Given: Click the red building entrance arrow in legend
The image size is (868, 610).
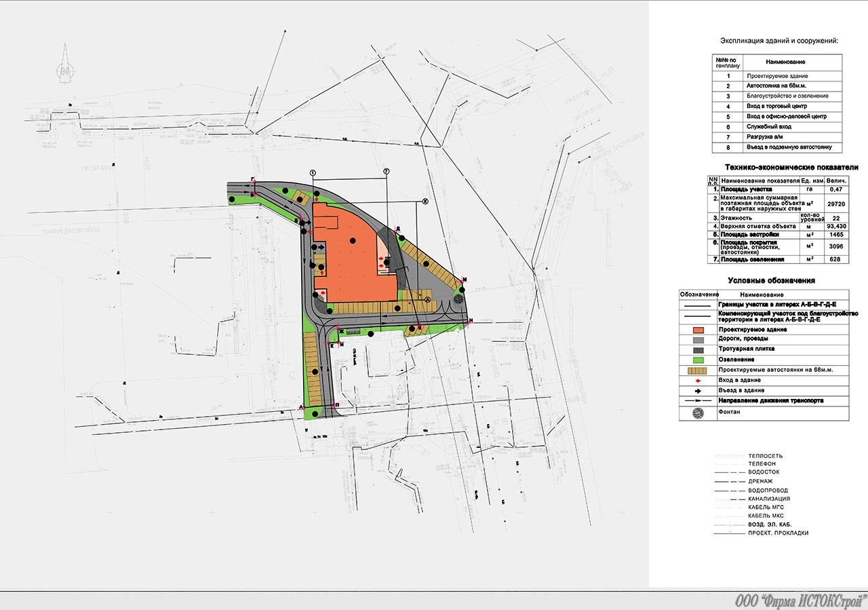Looking at the screenshot, I should coord(697,380).
